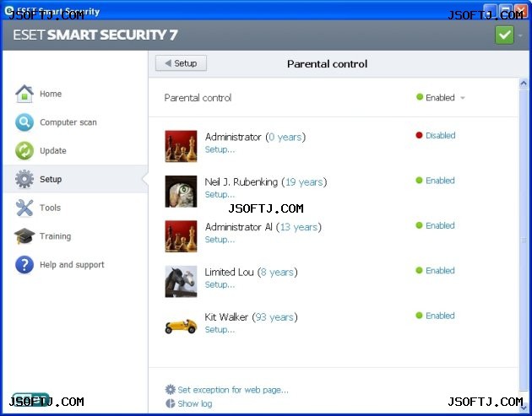The image size is (532, 416).
Task: Select Tools in the sidebar
Action: click(50, 208)
